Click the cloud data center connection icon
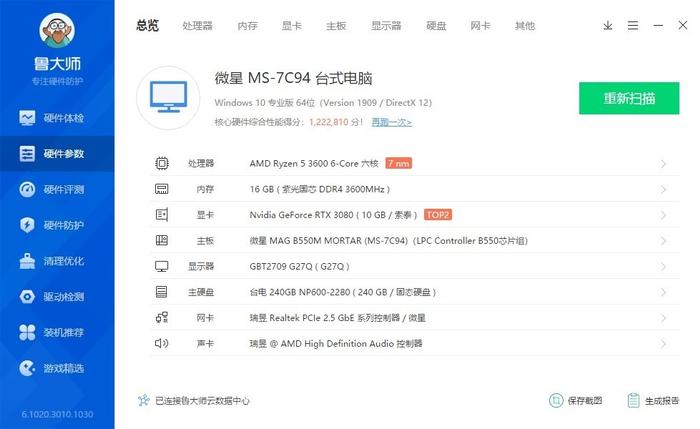Image resolution: width=700 pixels, height=429 pixels. tap(143, 400)
